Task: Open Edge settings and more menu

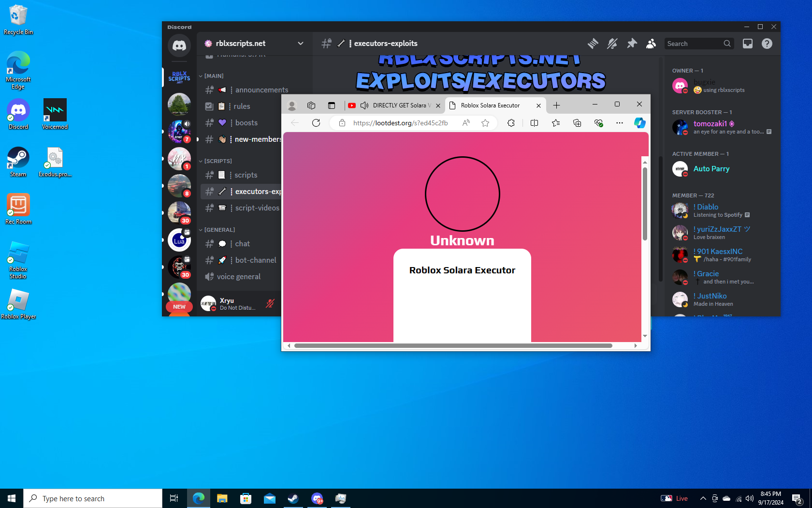Action: (x=620, y=123)
